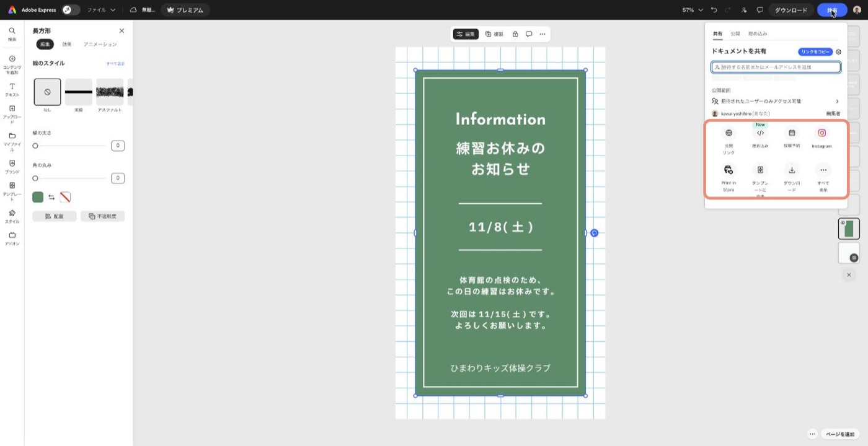The width and height of the screenshot is (868, 446).
Task: Open the アップロード panel
Action: pos(12,115)
